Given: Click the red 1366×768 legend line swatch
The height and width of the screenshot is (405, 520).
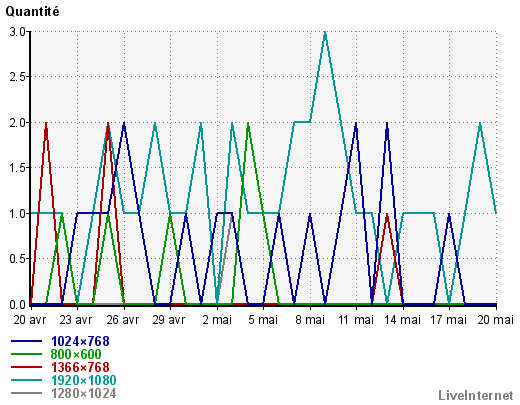Looking at the screenshot, I should pos(26,367).
